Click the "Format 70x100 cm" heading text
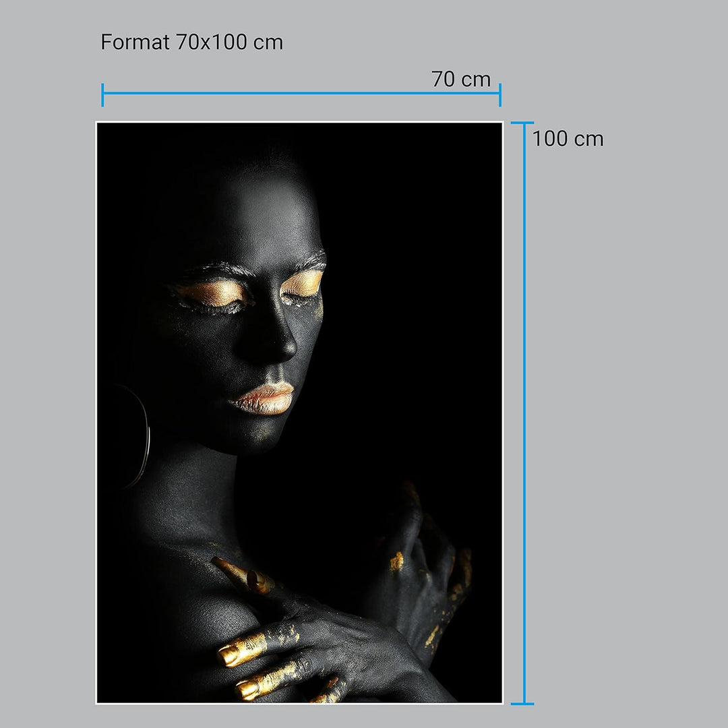Screen dimensions: 728x728 191,42
